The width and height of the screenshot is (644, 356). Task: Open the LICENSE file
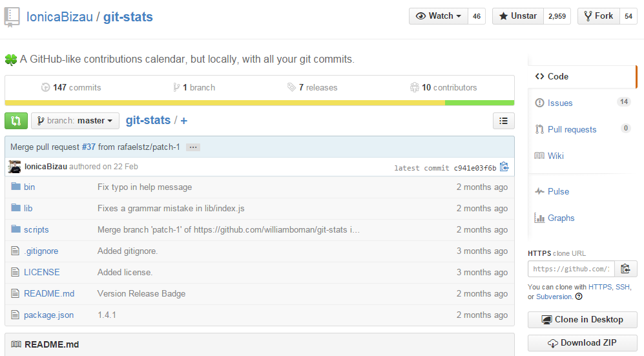point(41,272)
